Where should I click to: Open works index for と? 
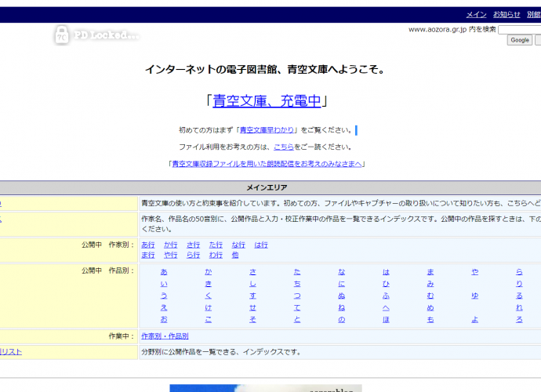click(x=297, y=320)
